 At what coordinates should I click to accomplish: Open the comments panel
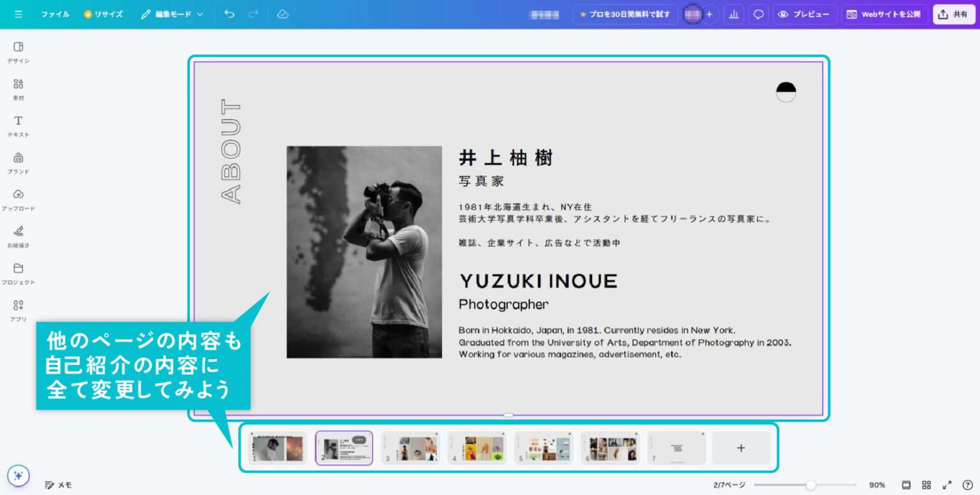(x=758, y=14)
